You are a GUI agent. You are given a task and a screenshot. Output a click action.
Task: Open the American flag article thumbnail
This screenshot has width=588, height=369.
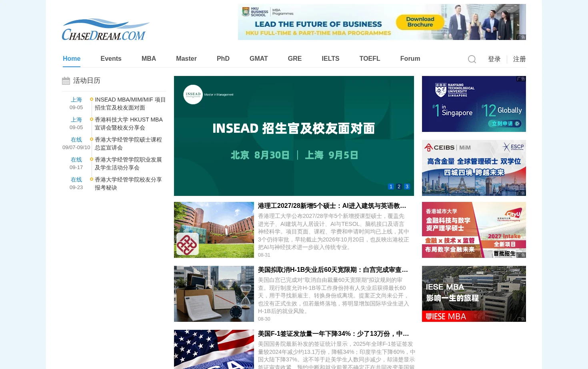(214, 349)
